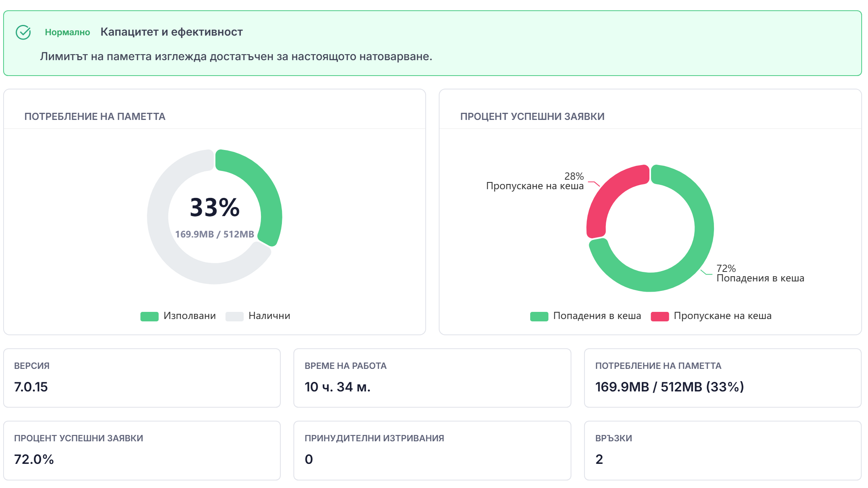The image size is (868, 488).
Task: Click 'ПРОЦЕНТ УСПЕШНИ ЗАЯВКИ' stat card label
Action: (x=78, y=438)
